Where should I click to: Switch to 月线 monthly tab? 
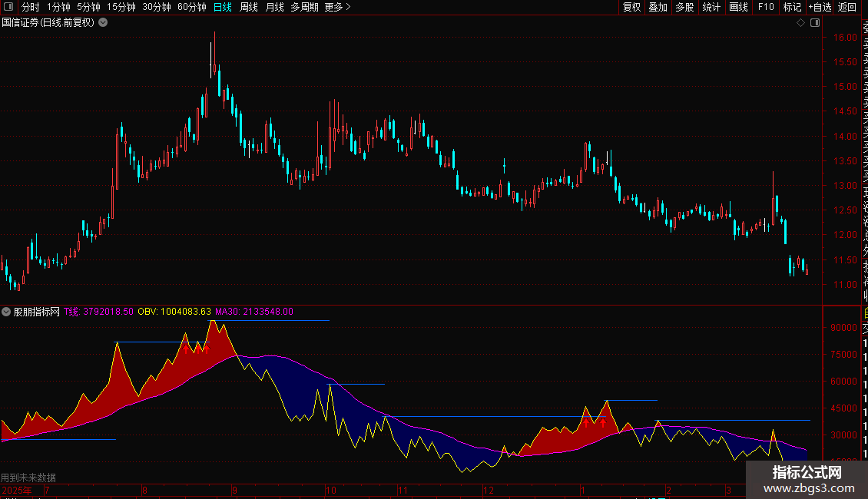pyautogui.click(x=274, y=7)
